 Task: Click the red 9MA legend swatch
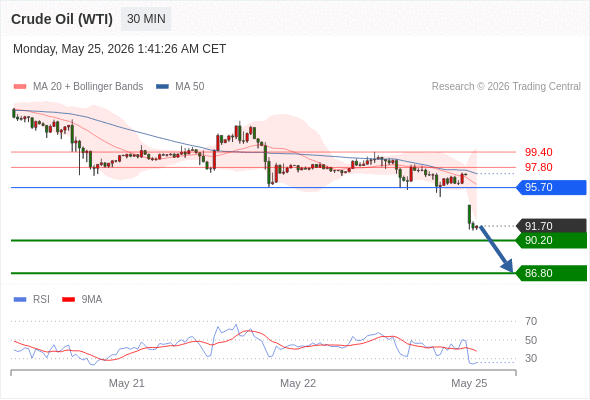click(68, 300)
